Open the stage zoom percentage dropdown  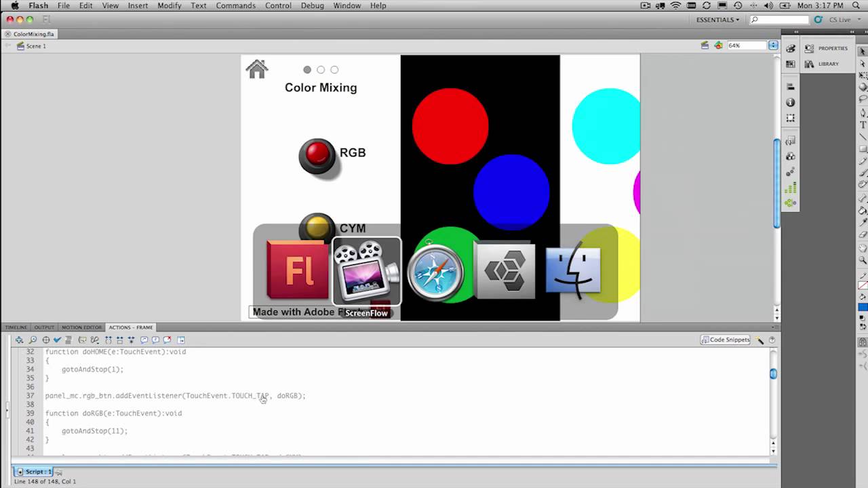(773, 45)
